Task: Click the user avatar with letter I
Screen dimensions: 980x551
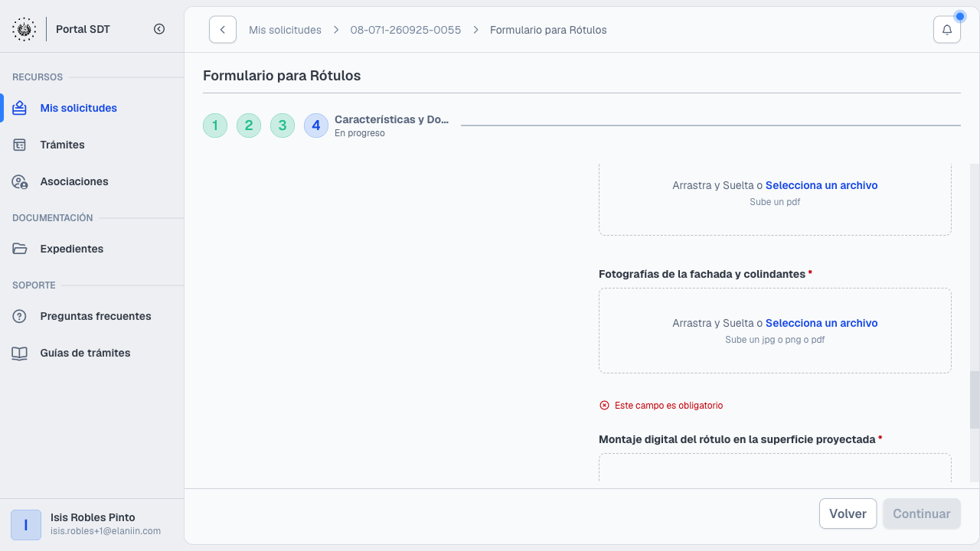Action: tap(26, 525)
